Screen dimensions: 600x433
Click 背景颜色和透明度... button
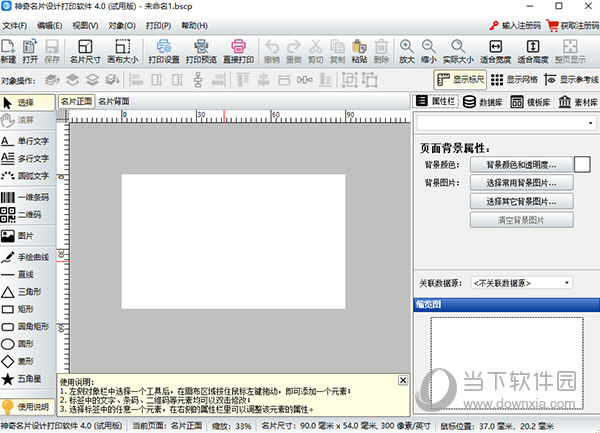(522, 165)
